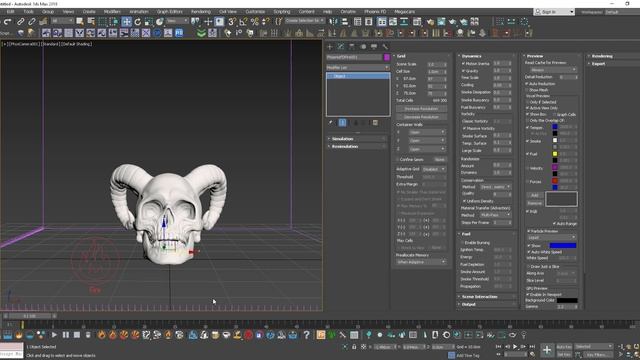Open Phoenix FD help question mark
Image resolution: width=640 pixels, height=360 pixels.
tap(307, 335)
